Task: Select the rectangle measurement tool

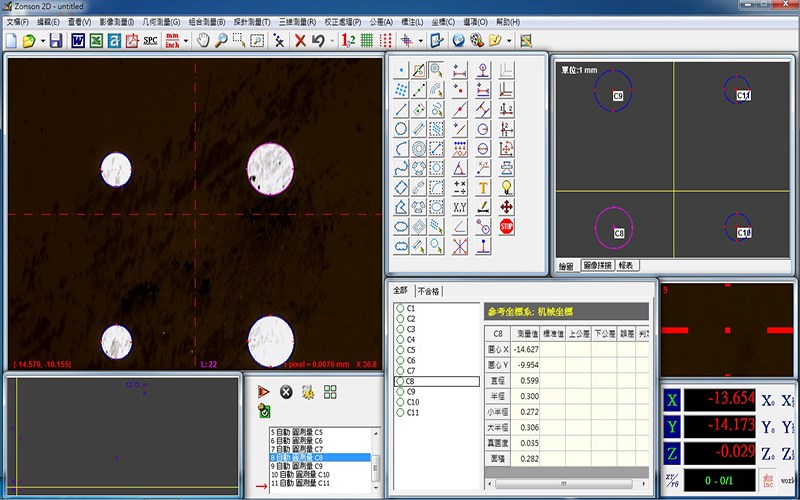Action: [x=401, y=187]
